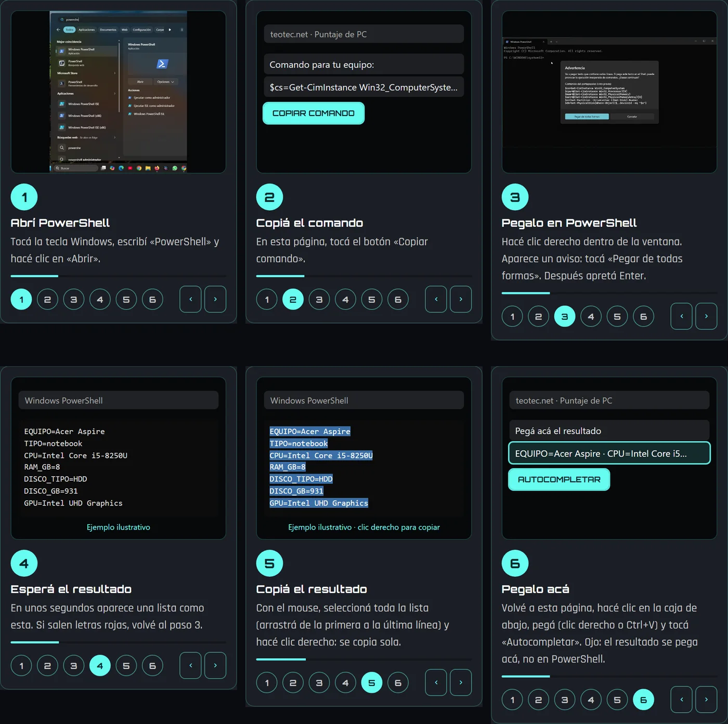Click next arrow in Pegalo acá card
Viewport: 728px width, 724px height.
click(706, 700)
